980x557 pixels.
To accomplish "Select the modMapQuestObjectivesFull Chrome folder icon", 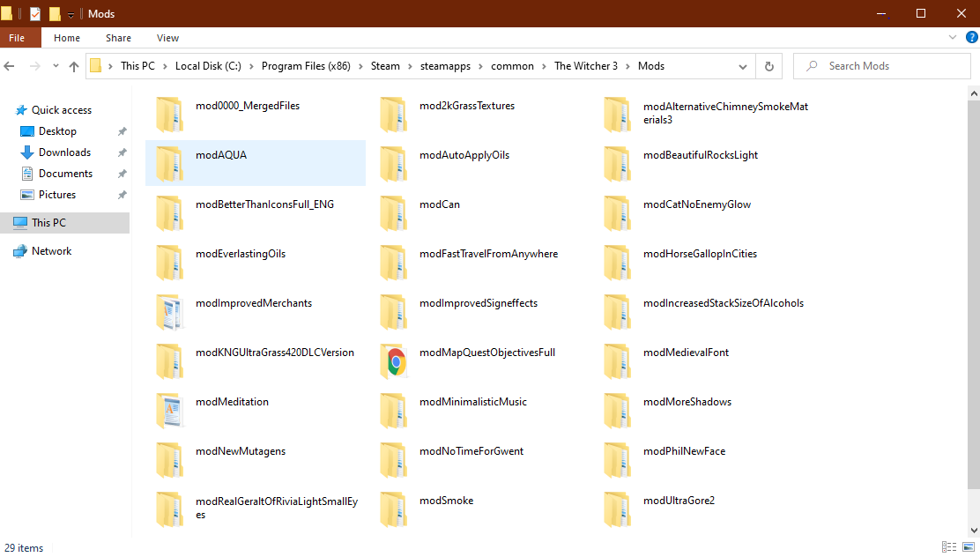I will [x=393, y=361].
